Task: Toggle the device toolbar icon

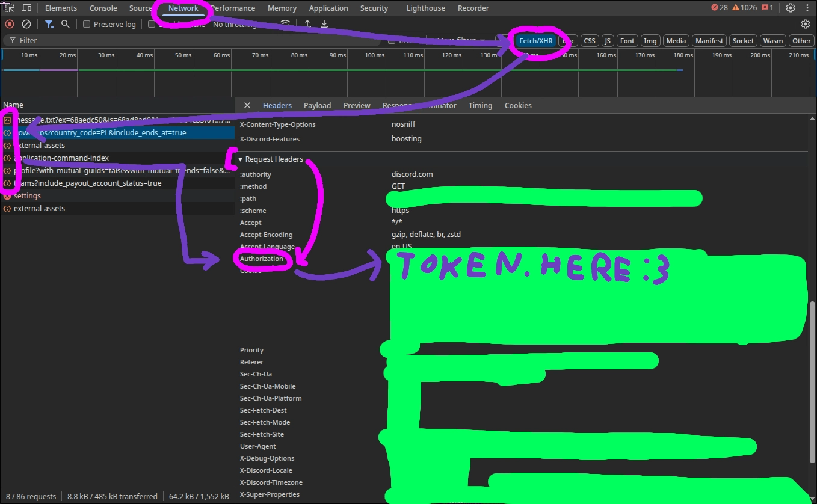Action: click(x=27, y=8)
